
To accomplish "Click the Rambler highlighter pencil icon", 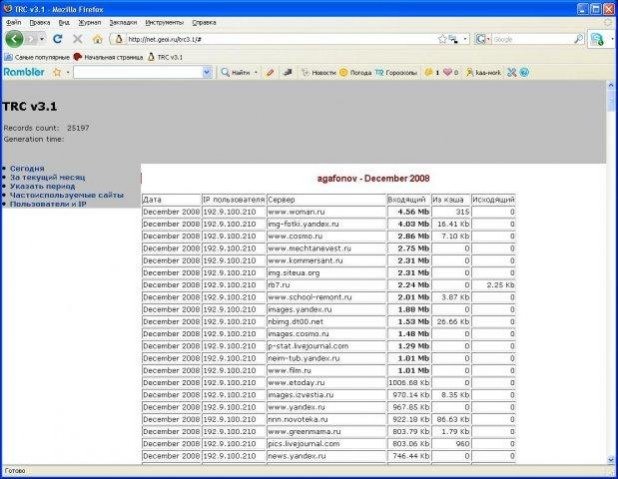I will [x=270, y=73].
